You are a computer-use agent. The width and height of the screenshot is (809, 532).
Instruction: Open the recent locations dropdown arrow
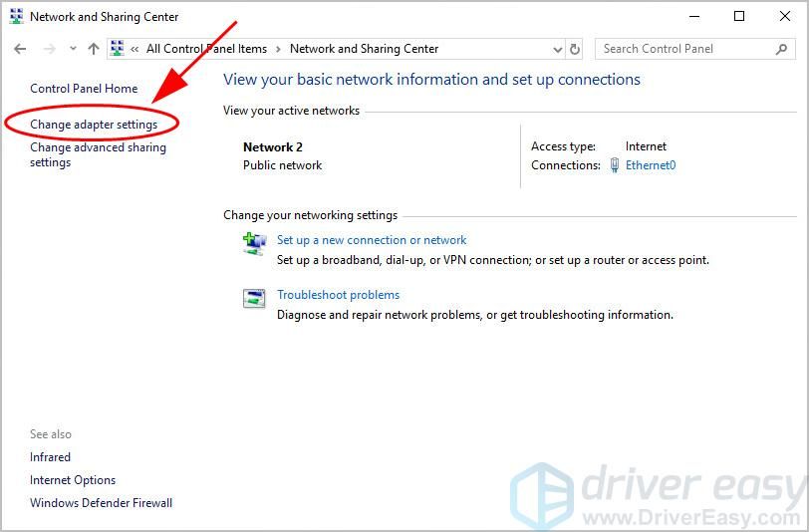72,49
